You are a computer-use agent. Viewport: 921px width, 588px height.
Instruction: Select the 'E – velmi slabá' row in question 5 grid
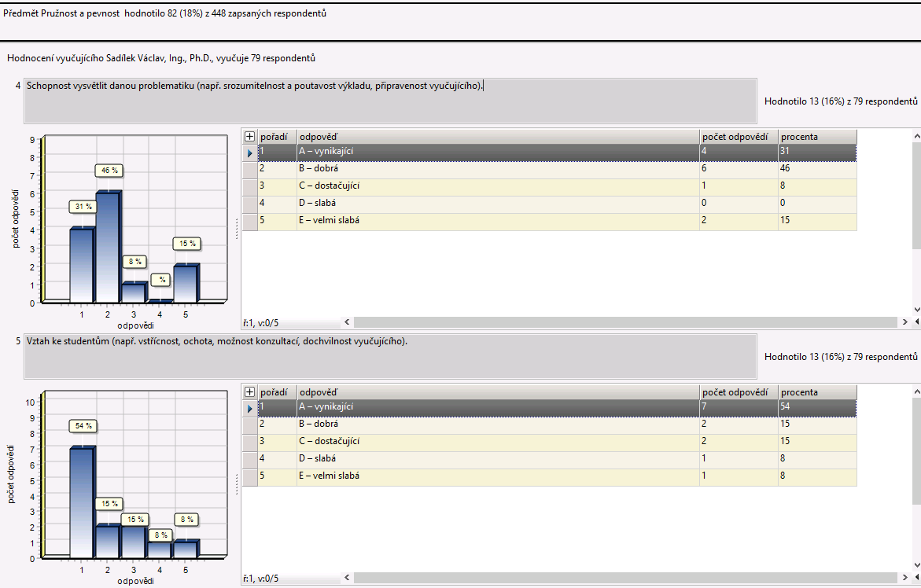pos(497,476)
